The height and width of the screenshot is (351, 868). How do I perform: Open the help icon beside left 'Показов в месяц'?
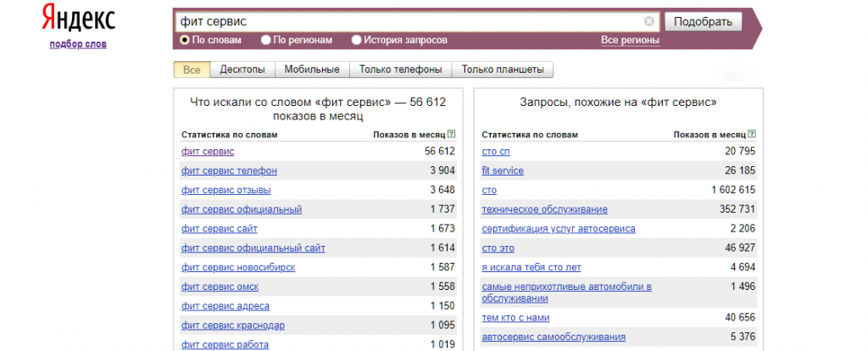click(x=451, y=134)
